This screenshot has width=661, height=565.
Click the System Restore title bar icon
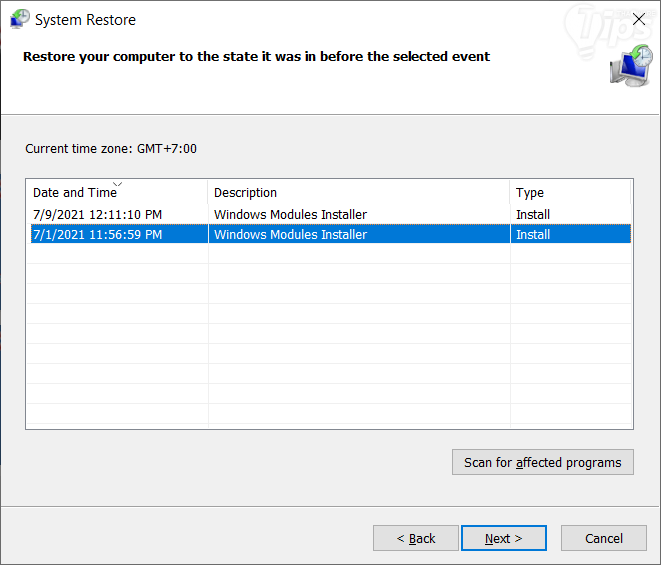20,19
